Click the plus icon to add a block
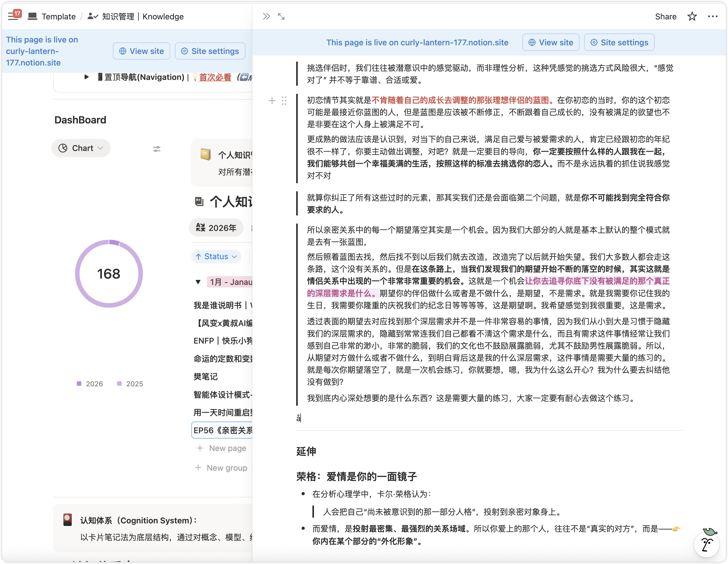 pos(272,101)
